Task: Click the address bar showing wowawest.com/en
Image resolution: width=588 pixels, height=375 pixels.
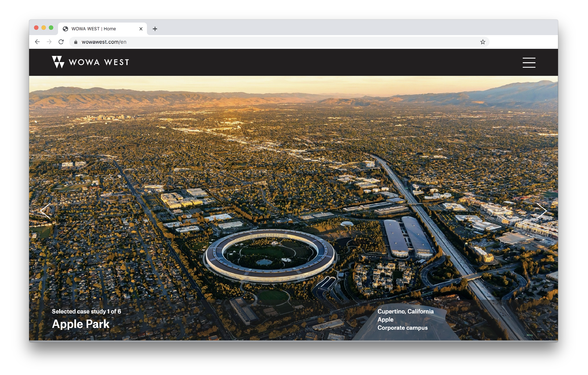Action: 279,42
